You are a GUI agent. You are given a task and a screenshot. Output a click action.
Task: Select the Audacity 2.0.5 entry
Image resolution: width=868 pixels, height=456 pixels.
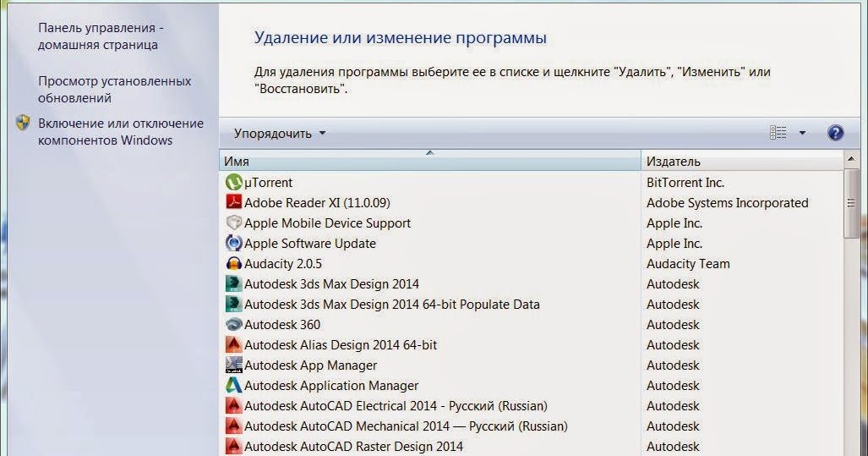point(283,264)
